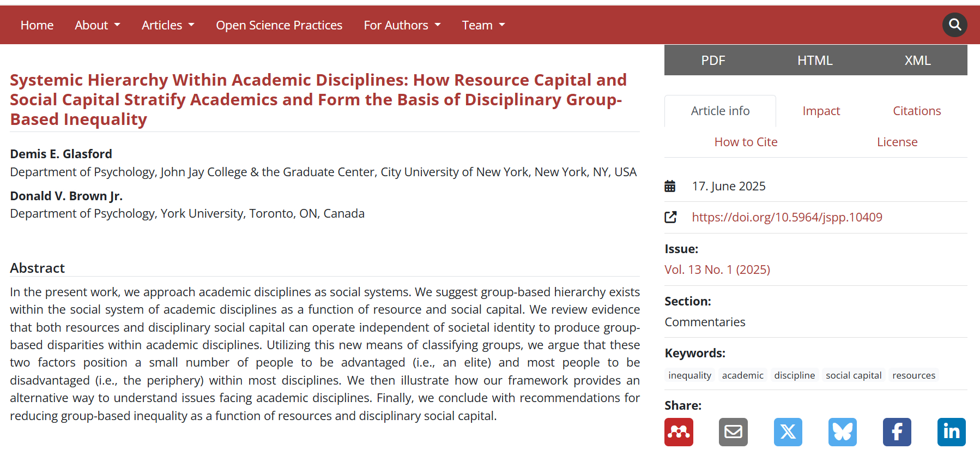
Task: Open the Vol. 13 No. 1 issue link
Action: (717, 270)
